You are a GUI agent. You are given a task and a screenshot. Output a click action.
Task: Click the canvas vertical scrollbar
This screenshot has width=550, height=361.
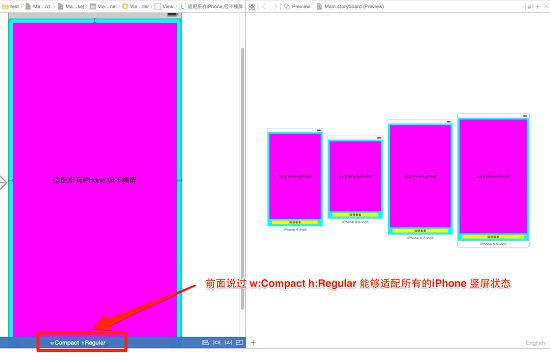(x=242, y=179)
